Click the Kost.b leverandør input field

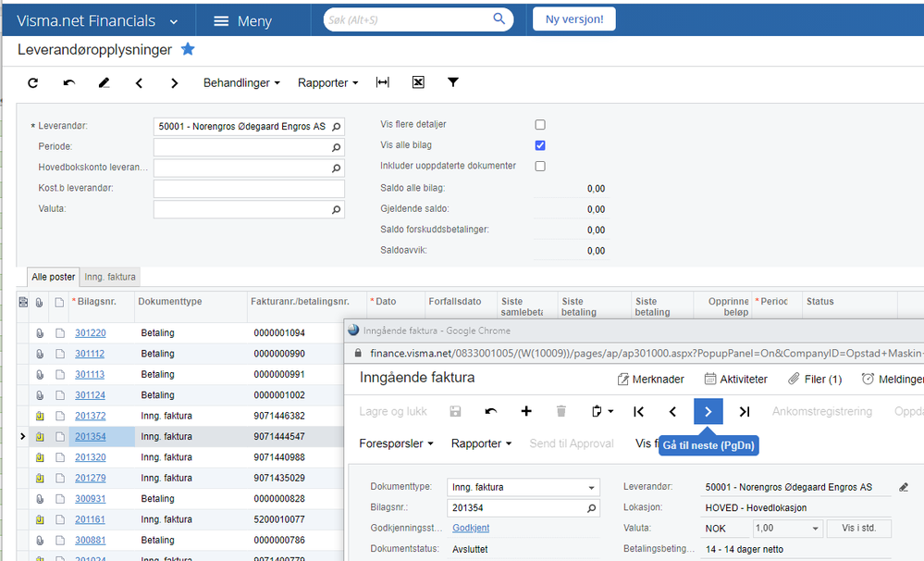[x=249, y=189]
